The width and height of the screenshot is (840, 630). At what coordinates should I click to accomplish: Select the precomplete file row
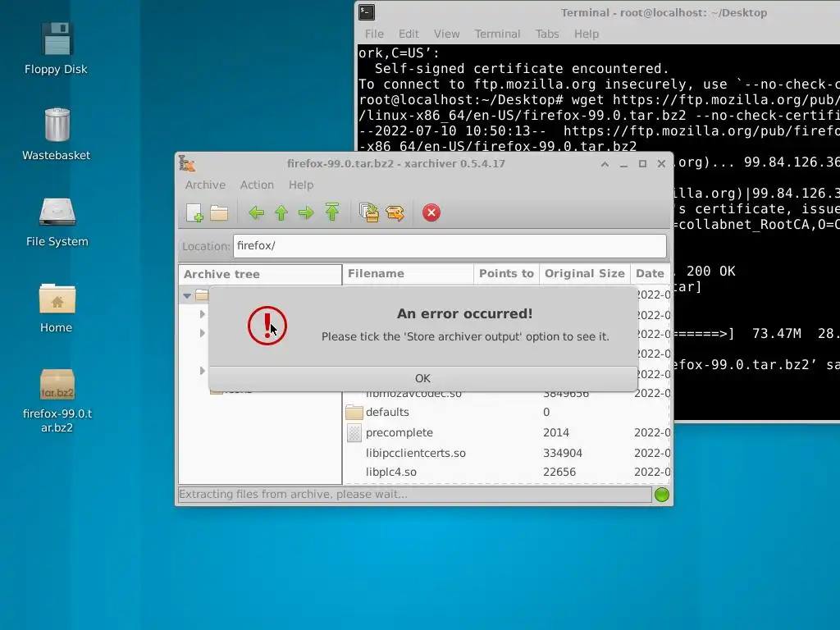pos(506,432)
